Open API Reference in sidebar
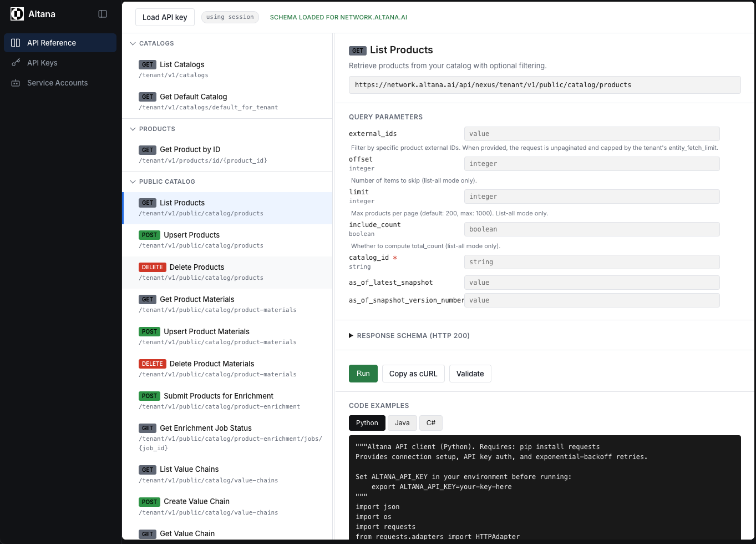This screenshot has height=544, width=756. [x=60, y=43]
